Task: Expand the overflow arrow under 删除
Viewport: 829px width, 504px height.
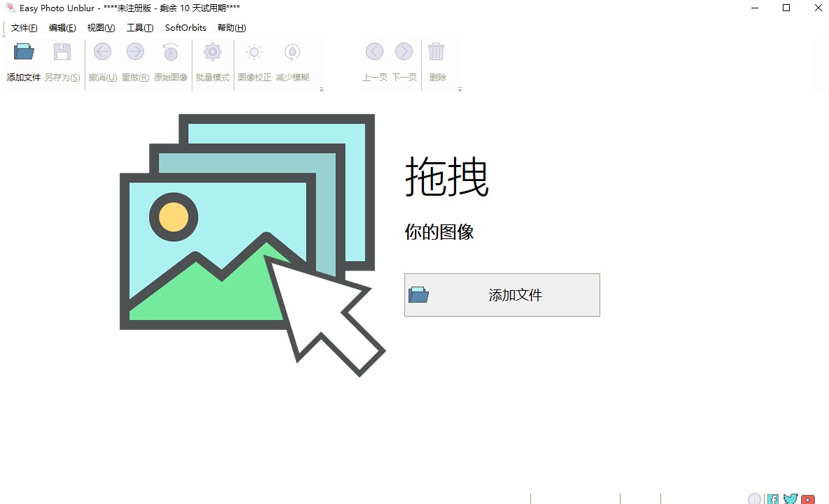Action: pyautogui.click(x=460, y=89)
